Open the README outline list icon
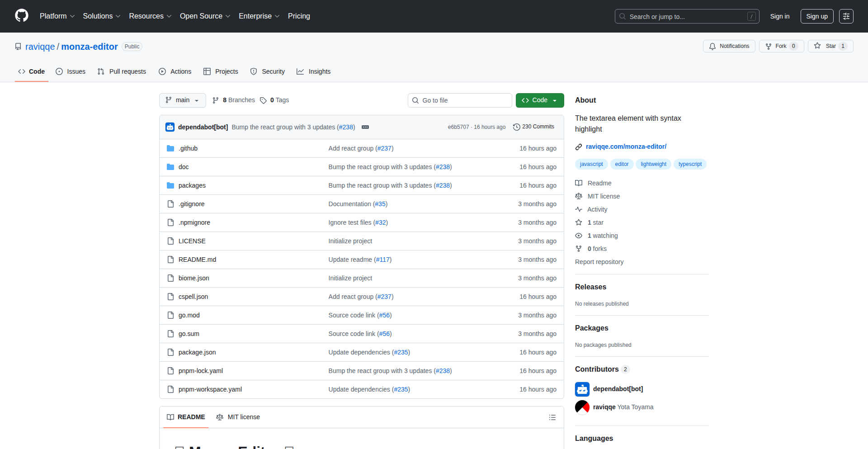 pyautogui.click(x=552, y=417)
